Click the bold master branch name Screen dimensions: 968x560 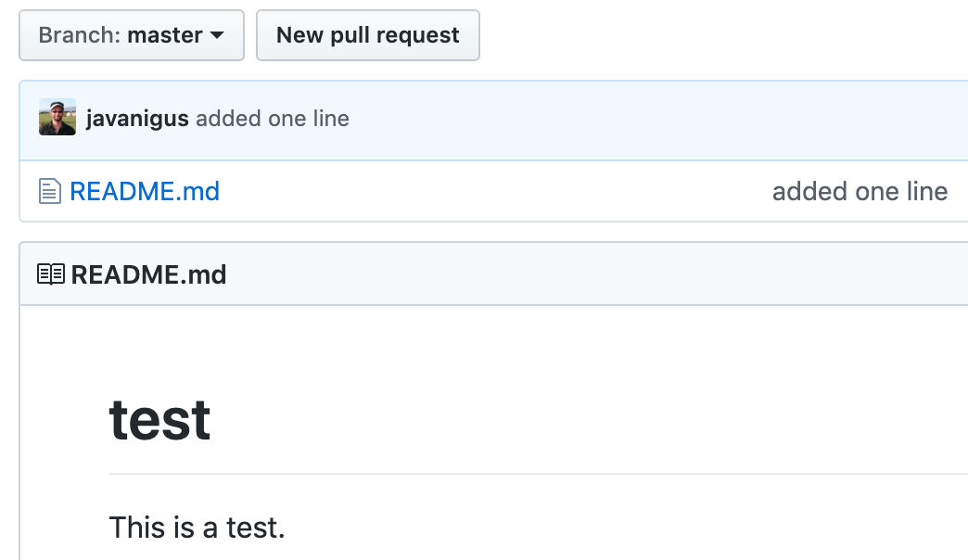click(x=165, y=35)
